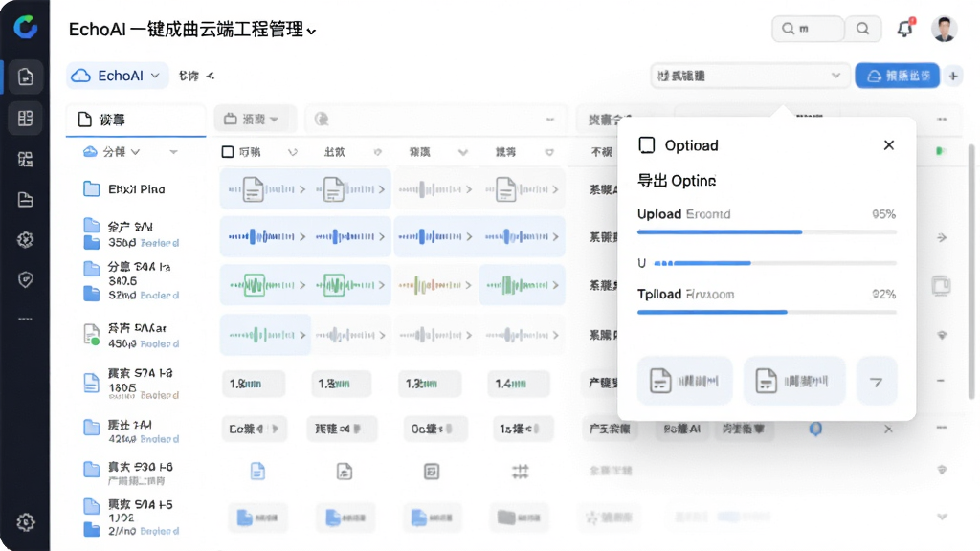Click the Oc pill in 42ta9 row
The height and width of the screenshot is (551, 980).
434,430
